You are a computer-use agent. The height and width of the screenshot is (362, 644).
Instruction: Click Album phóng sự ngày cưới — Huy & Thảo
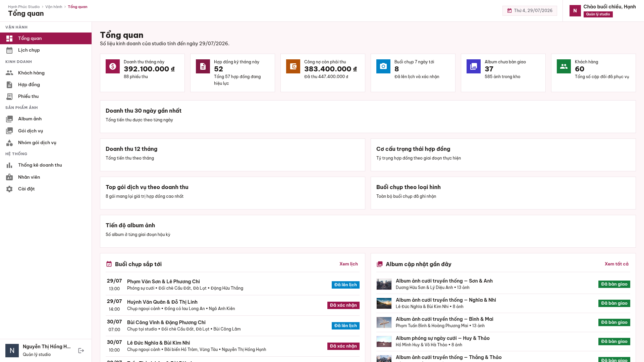pos(443,338)
